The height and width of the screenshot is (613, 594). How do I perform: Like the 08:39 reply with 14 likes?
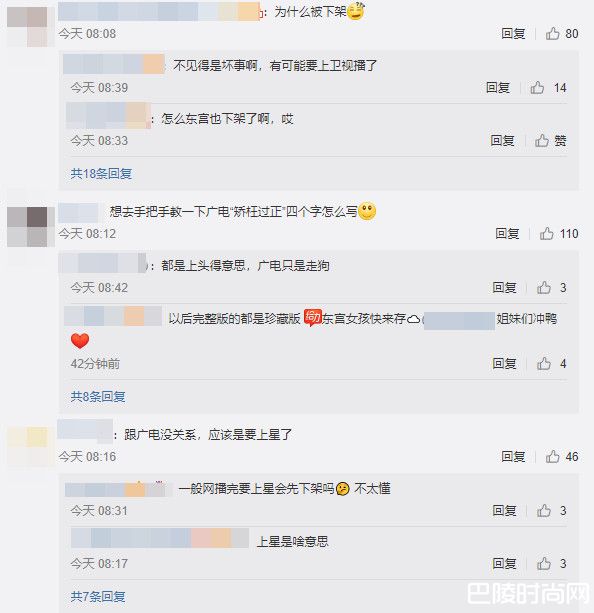point(537,88)
